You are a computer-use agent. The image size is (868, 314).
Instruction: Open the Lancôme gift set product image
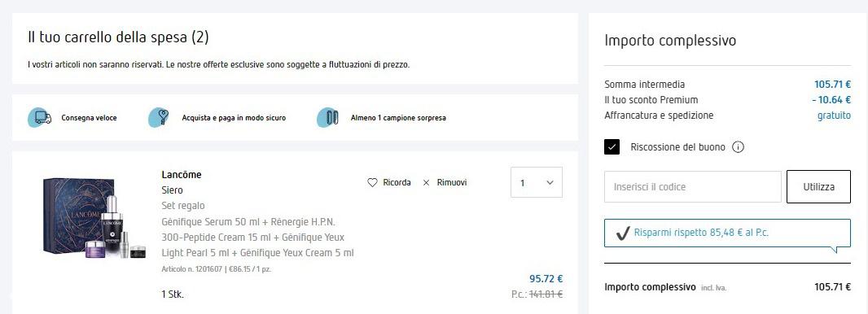coord(94,217)
